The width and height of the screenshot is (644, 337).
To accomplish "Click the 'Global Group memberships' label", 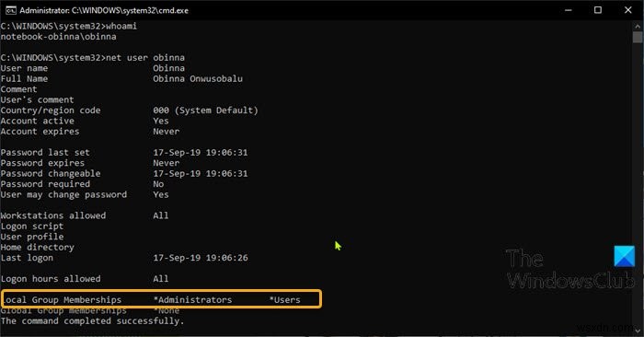I will tap(63, 310).
